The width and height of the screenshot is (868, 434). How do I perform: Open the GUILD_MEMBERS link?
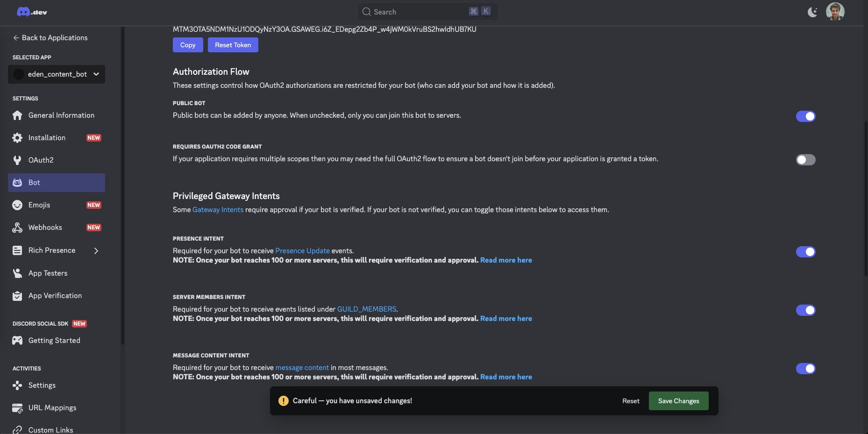367,309
